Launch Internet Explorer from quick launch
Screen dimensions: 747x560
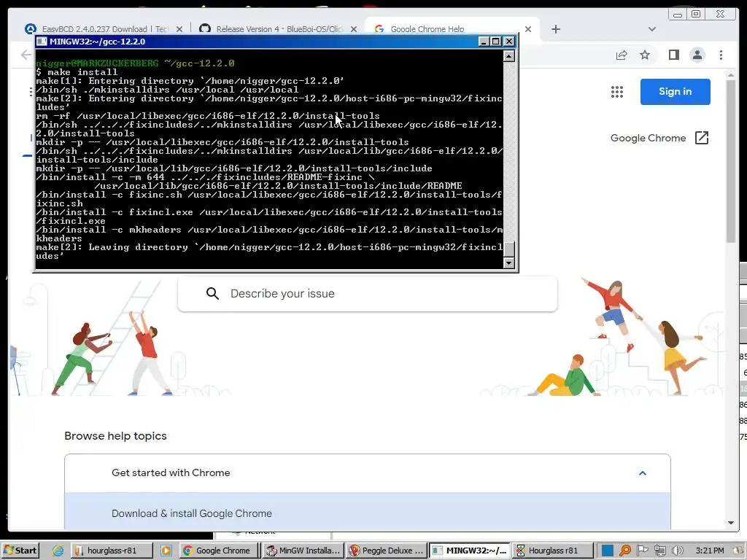pos(58,551)
